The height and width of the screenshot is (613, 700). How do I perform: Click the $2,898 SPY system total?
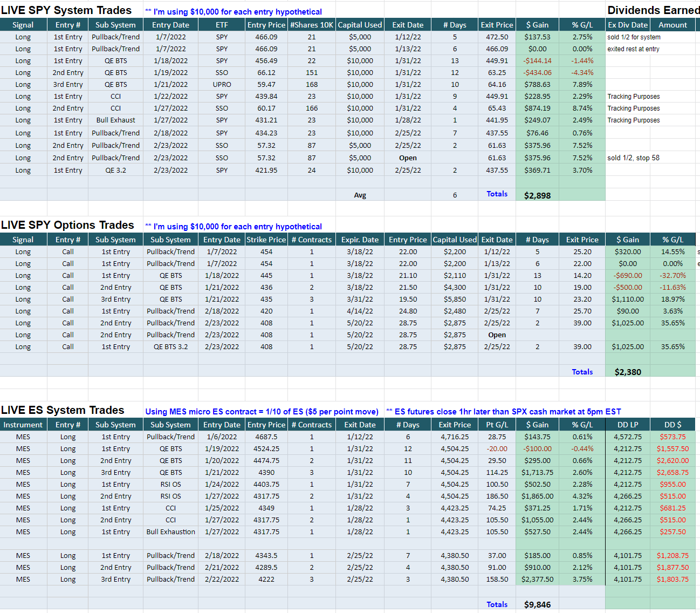537,195
